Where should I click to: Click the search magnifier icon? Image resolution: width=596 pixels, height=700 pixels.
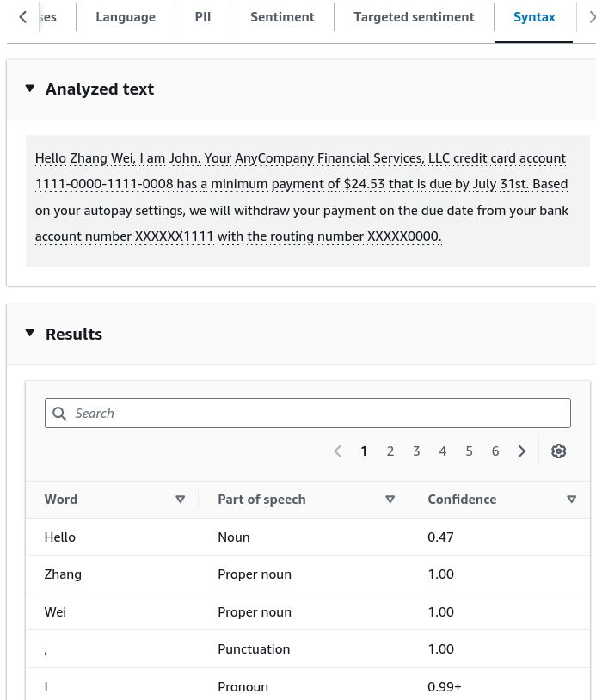(x=59, y=414)
